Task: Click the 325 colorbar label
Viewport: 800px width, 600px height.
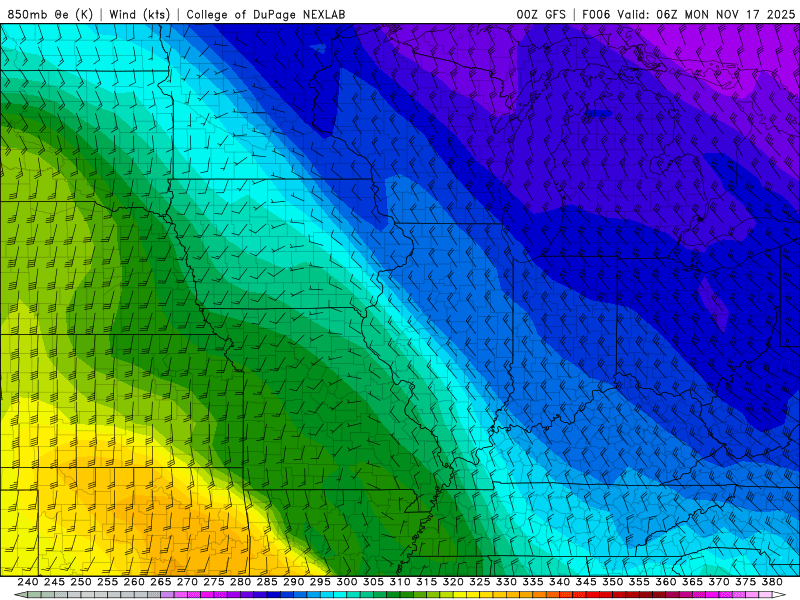Action: (x=480, y=582)
